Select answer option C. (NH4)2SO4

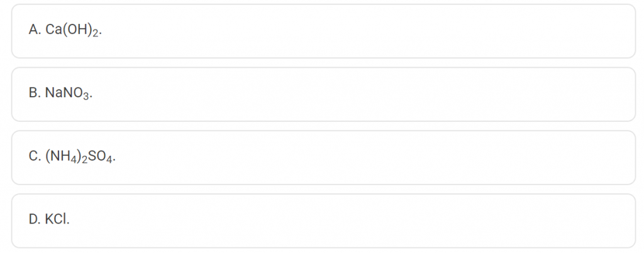pyautogui.click(x=323, y=158)
